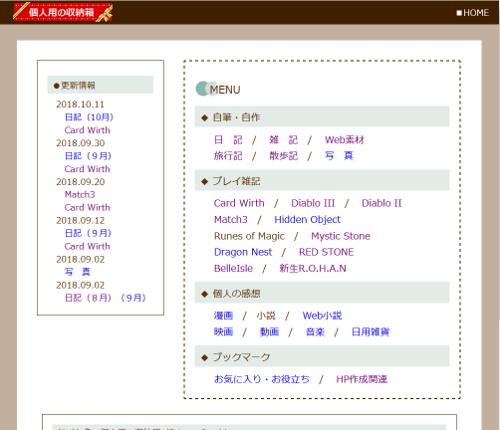The image size is (500, 430).
Task: Open the 日用雑貨 link
Action: click(370, 332)
